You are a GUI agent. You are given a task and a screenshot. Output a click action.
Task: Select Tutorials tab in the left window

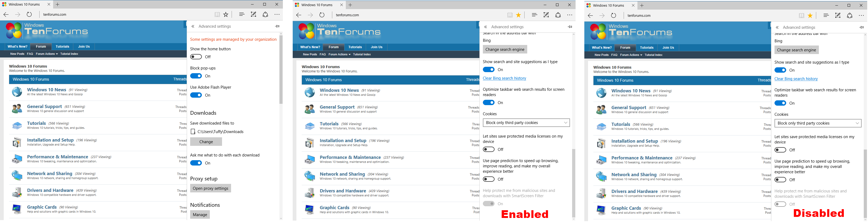point(62,47)
